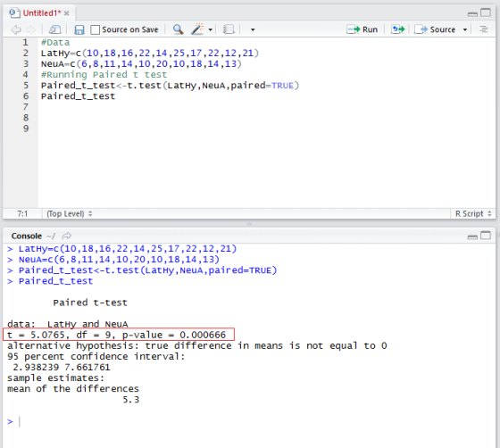This screenshot has width=500, height=448.
Task: Toggle the document outline icon
Action: pyautogui.click(x=484, y=29)
